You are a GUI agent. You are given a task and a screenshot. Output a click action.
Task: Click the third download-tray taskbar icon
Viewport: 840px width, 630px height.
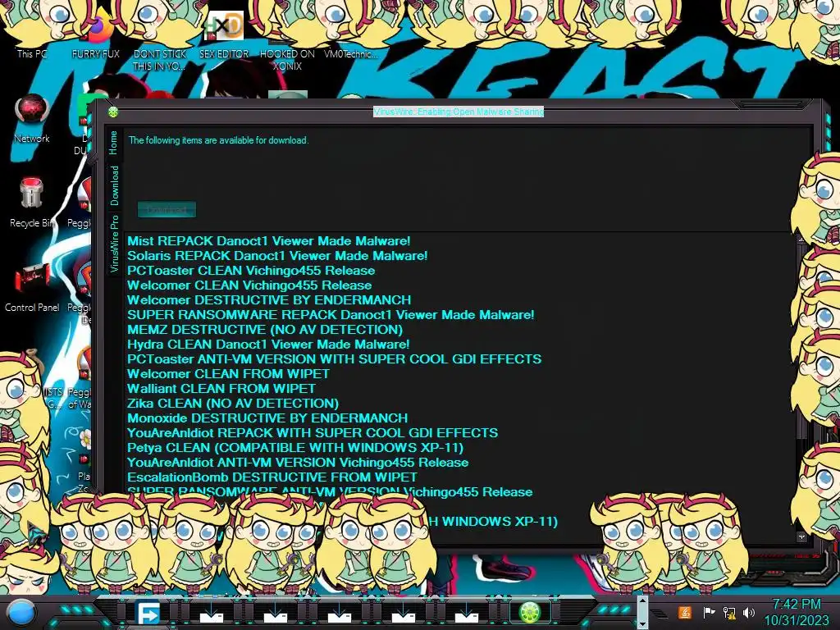(339, 613)
